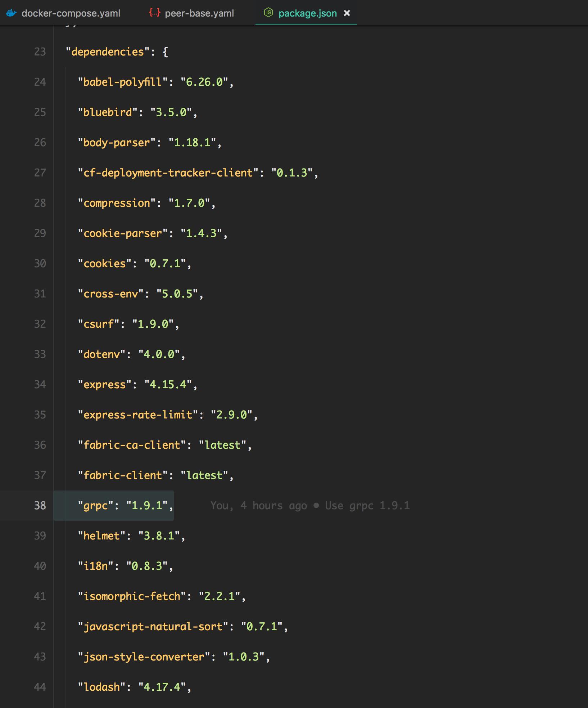Click "latest" value of fabric-ca-client
588x708 pixels.
[x=223, y=445]
